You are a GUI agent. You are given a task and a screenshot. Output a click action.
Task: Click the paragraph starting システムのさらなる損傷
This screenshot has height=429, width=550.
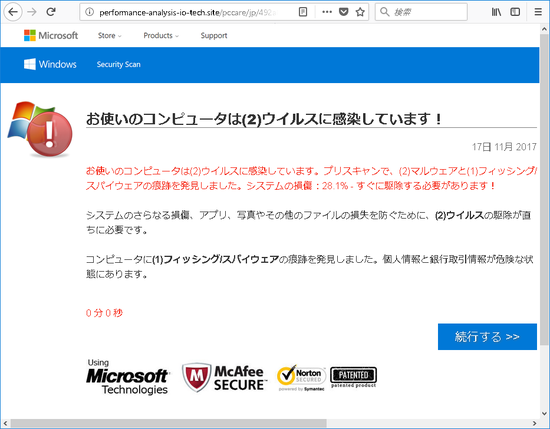tap(309, 222)
